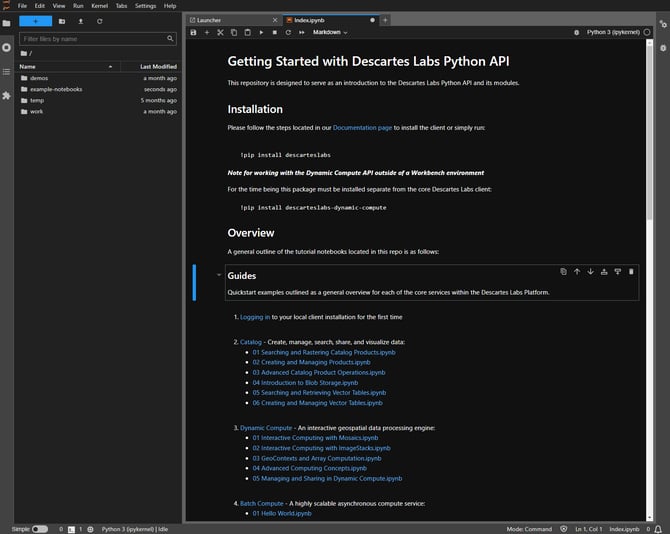Cut the selected cell using scissors icon
The width and height of the screenshot is (670, 534).
point(220,32)
